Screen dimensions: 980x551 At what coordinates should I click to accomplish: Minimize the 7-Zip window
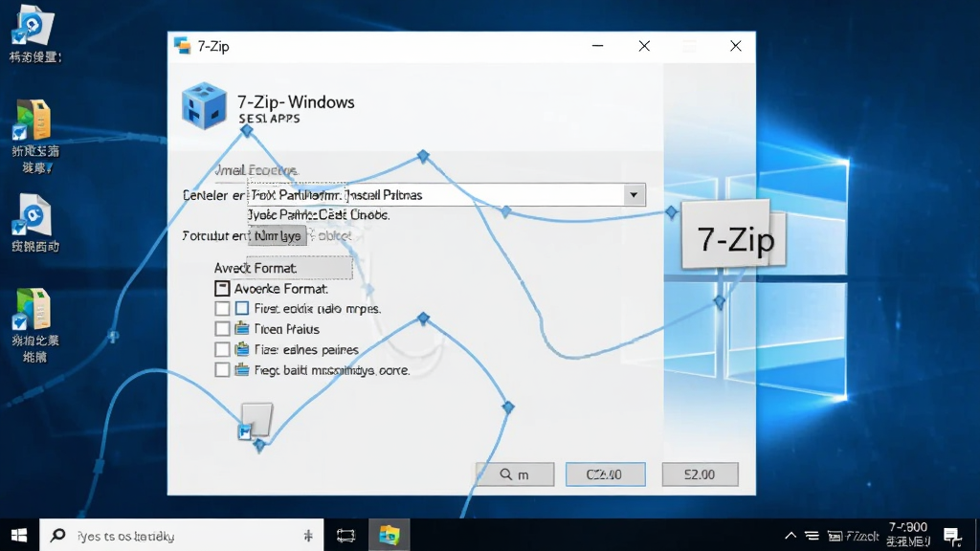coord(597,46)
